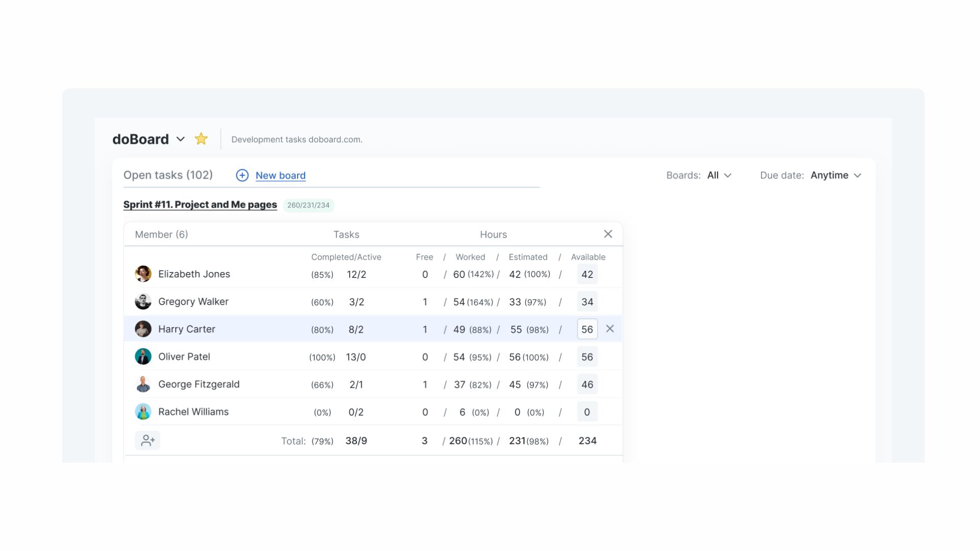
Task: Expand the doBoard project dropdown chevron
Action: 180,139
